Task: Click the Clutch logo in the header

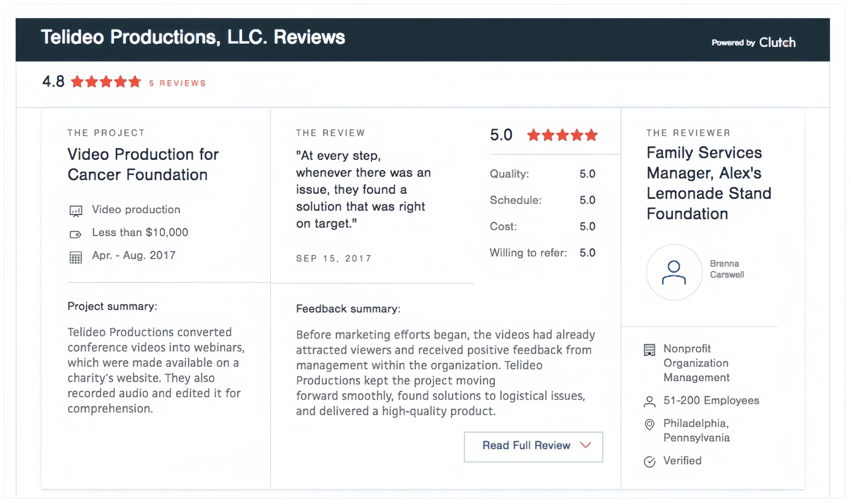Action: click(777, 42)
